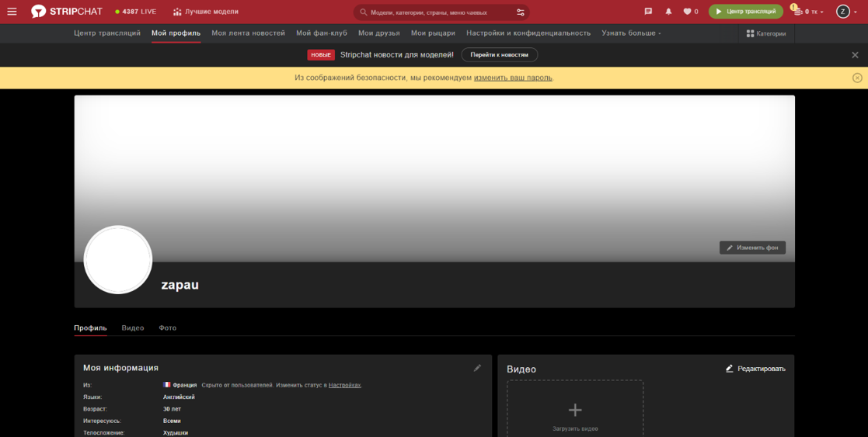This screenshot has height=437, width=868.
Task: Click the Stripchat logo
Action: [66, 12]
